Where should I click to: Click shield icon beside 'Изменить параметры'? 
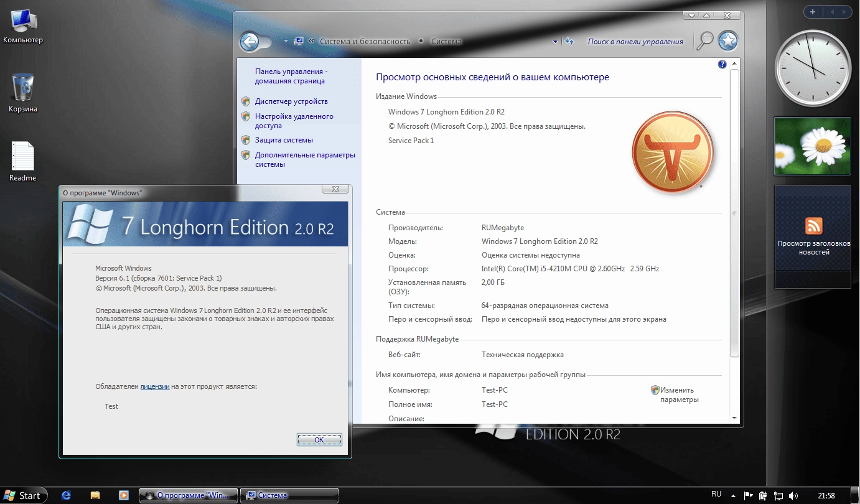[655, 390]
